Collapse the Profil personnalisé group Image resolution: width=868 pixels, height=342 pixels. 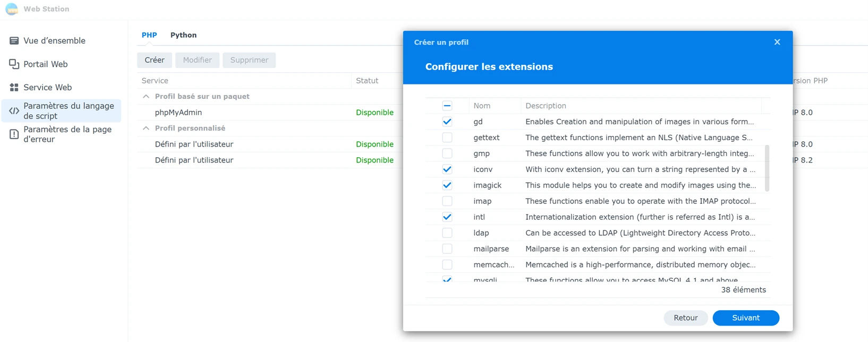146,129
